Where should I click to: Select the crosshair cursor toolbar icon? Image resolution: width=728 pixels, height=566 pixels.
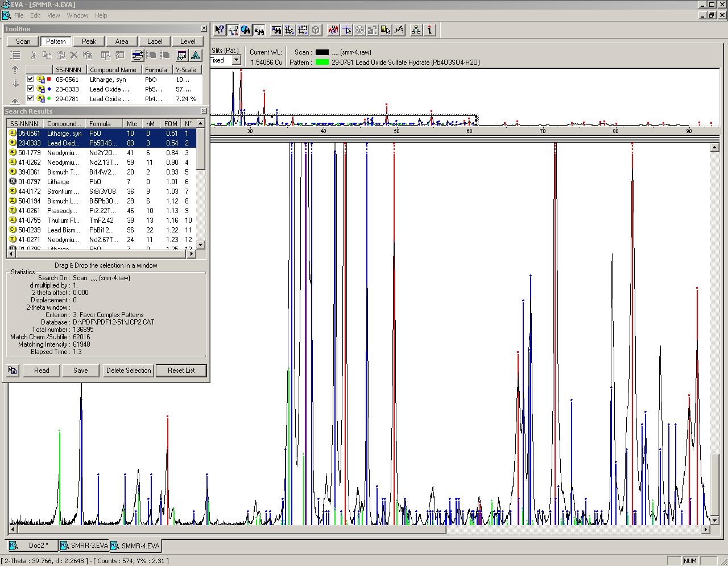(x=346, y=30)
